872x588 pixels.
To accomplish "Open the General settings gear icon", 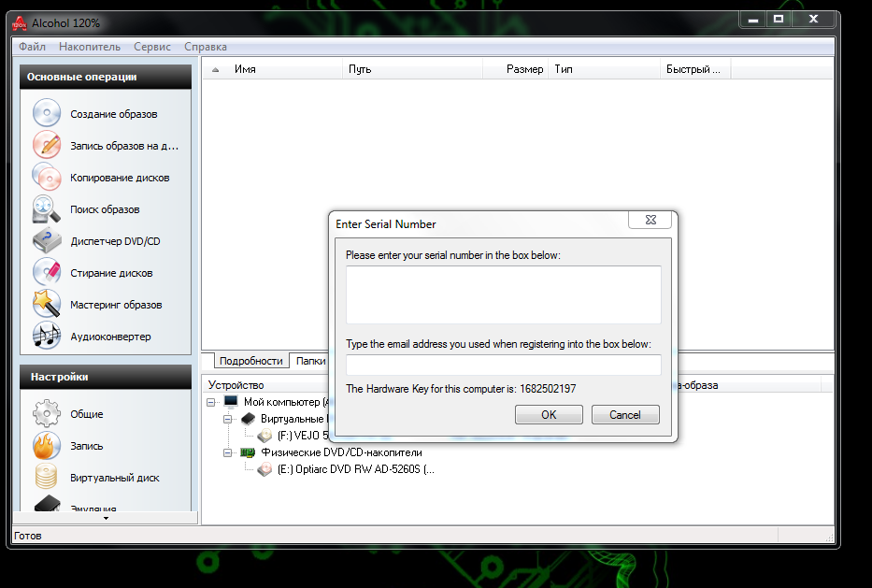I will (x=47, y=414).
